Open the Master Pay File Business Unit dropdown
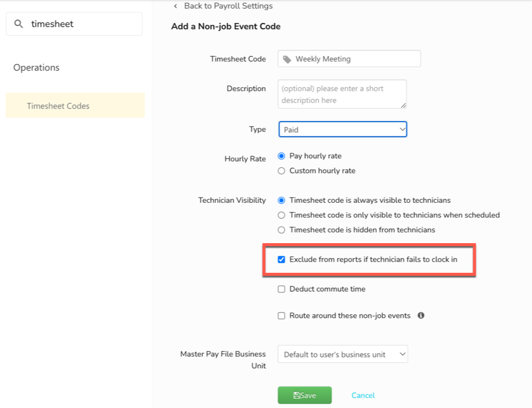The image size is (532, 408). coord(343,353)
